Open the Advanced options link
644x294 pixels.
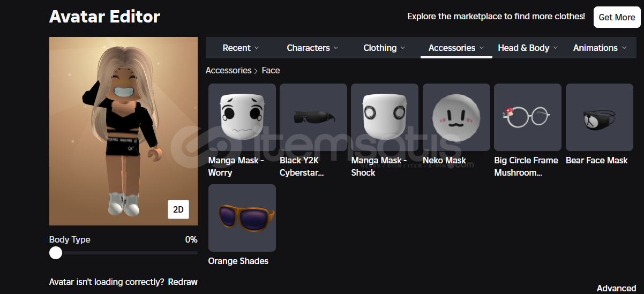(617, 288)
